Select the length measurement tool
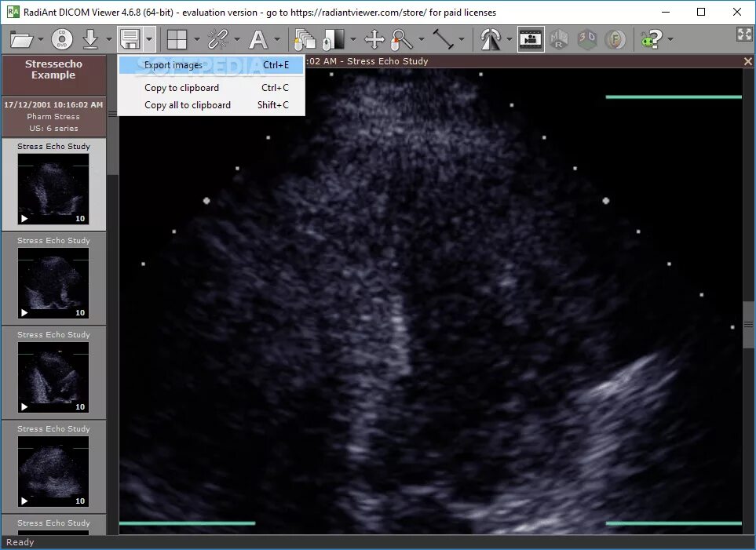 (443, 39)
